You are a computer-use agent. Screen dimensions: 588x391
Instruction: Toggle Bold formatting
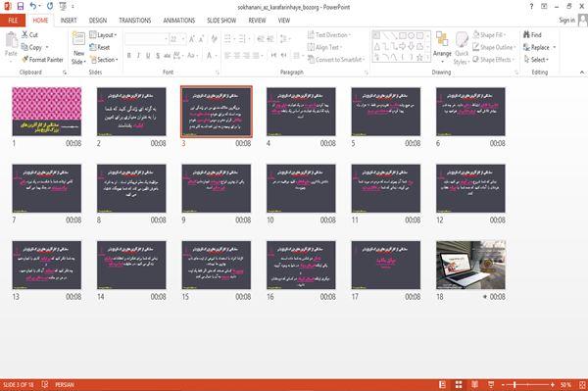click(x=129, y=56)
